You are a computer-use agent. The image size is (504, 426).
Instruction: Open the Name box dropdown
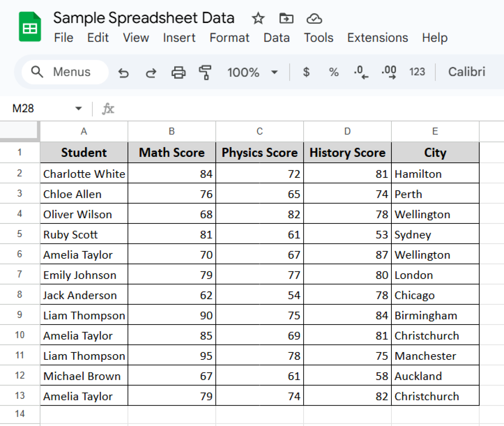coord(78,108)
